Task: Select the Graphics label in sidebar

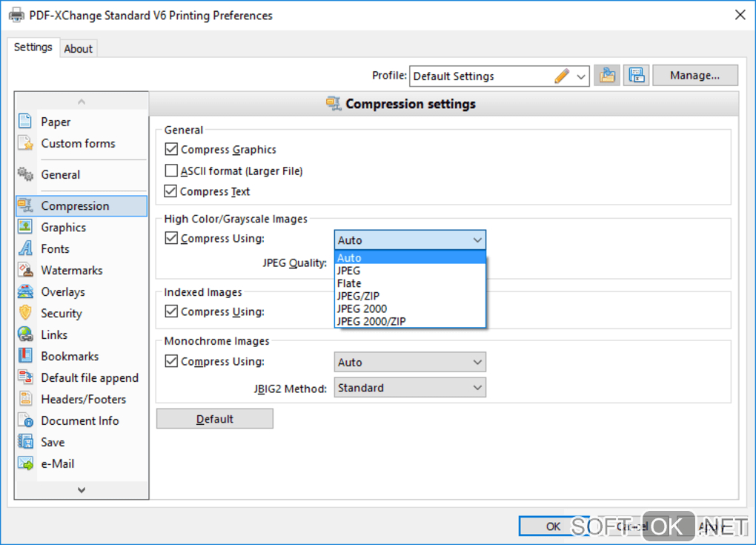Action: click(64, 227)
